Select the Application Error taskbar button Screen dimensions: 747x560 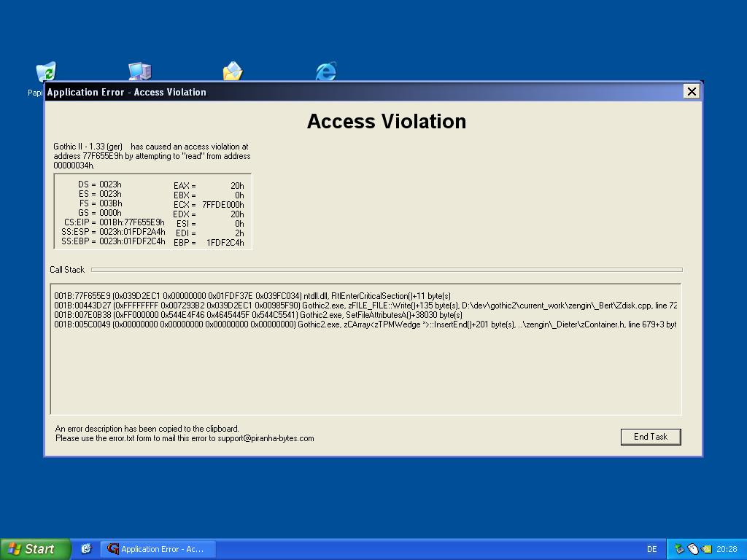coord(158,549)
